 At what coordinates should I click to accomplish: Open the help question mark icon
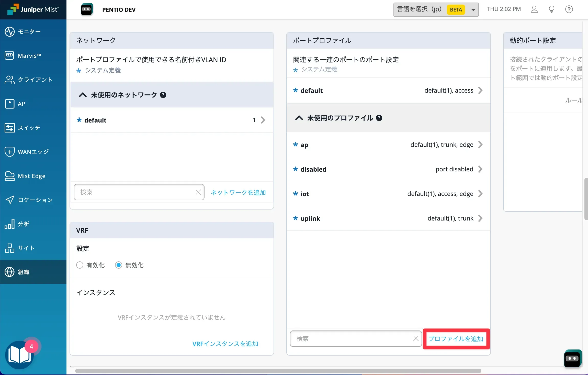coord(569,9)
